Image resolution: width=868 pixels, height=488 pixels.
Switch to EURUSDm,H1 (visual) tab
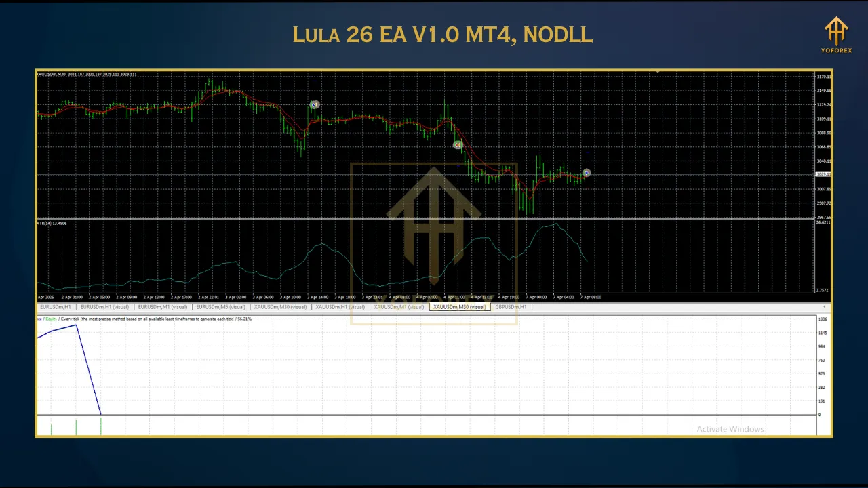click(x=104, y=307)
